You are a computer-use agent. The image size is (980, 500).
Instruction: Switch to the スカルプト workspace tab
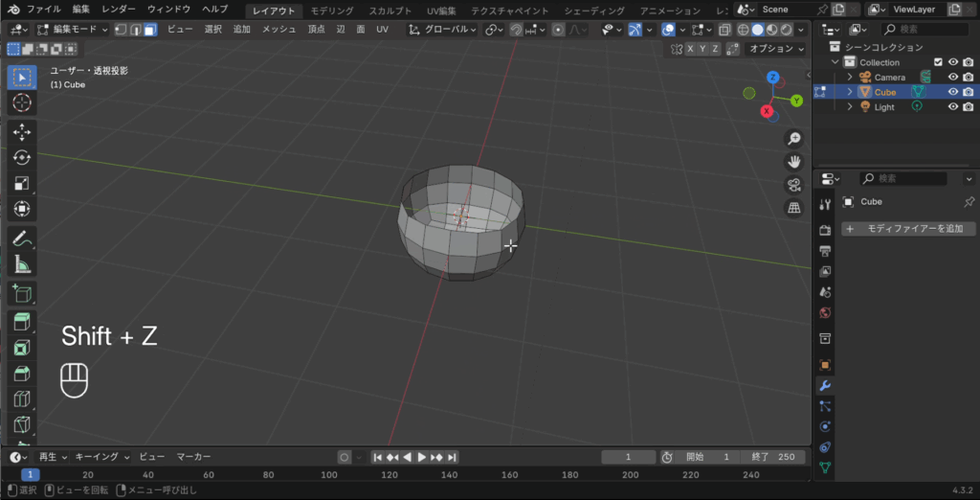click(x=390, y=10)
